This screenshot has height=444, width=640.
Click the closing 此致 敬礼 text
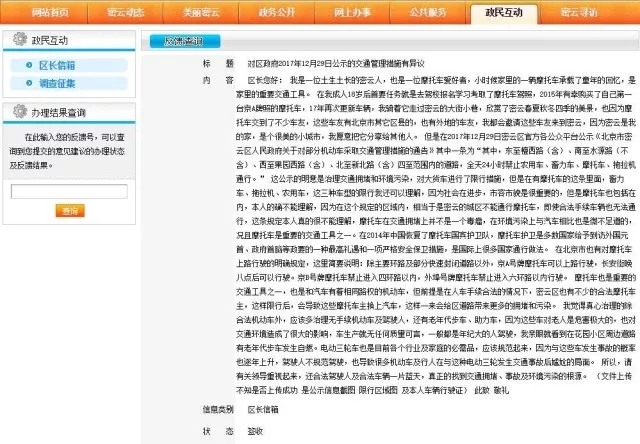pyautogui.click(x=491, y=391)
